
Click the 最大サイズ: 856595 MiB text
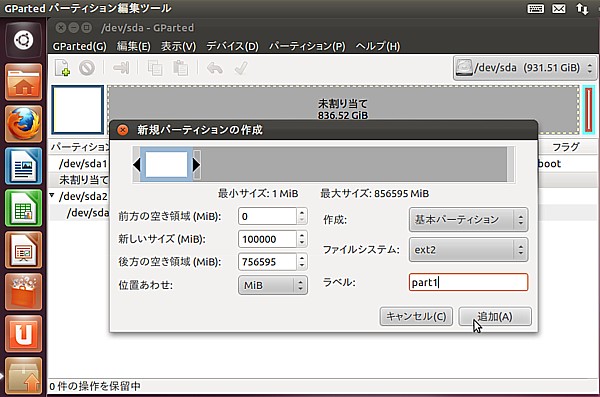coord(375,194)
